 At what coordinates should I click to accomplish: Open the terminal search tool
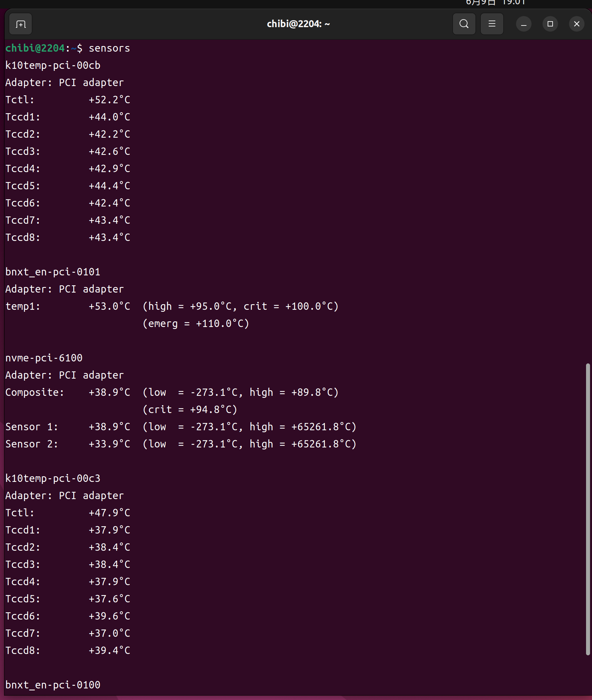[464, 24]
